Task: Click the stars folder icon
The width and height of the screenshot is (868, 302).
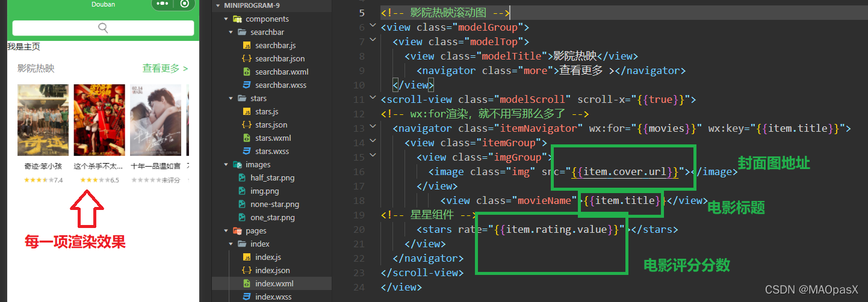Action: pos(242,98)
